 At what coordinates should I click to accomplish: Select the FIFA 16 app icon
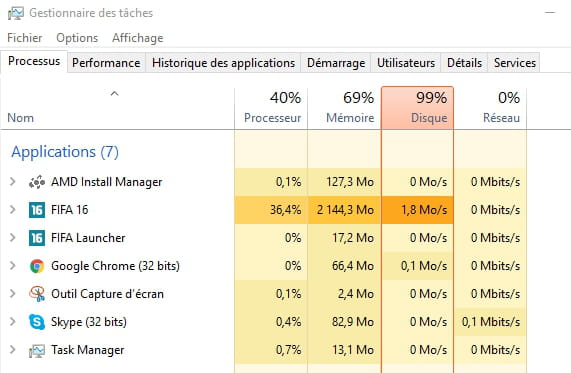pyautogui.click(x=37, y=210)
